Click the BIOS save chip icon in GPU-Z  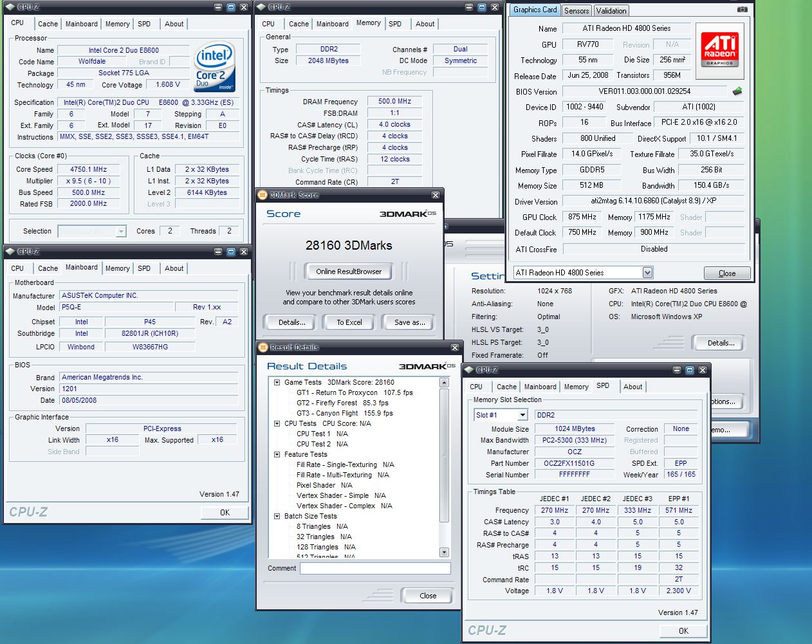737,91
